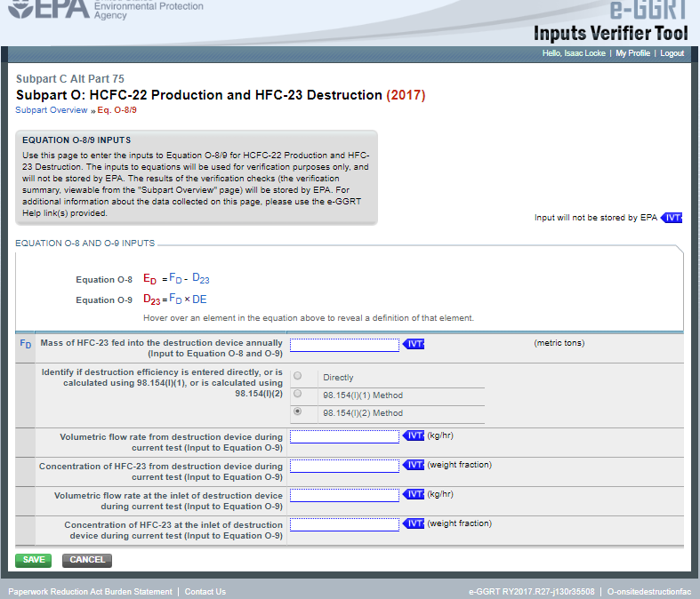This screenshot has width=700, height=599.
Task: Click the inlet HFC-23 concentration input field
Action: tap(344, 524)
